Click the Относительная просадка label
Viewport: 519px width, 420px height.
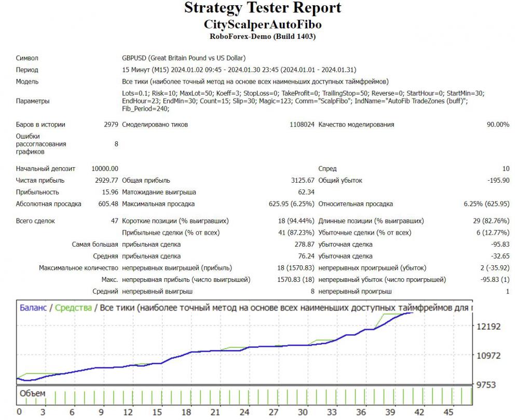356,204
